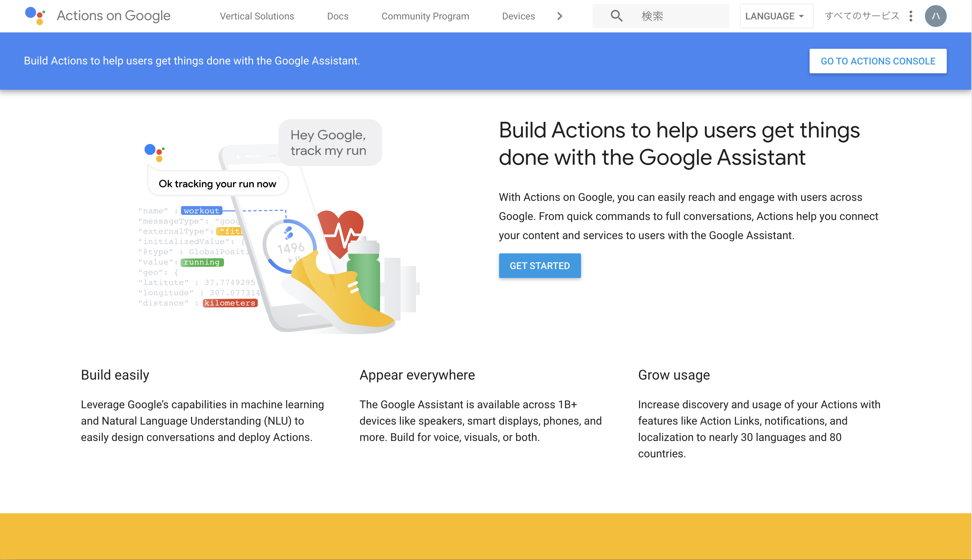Go to the Docs tab
Screen dimensions: 972x560
(x=338, y=16)
